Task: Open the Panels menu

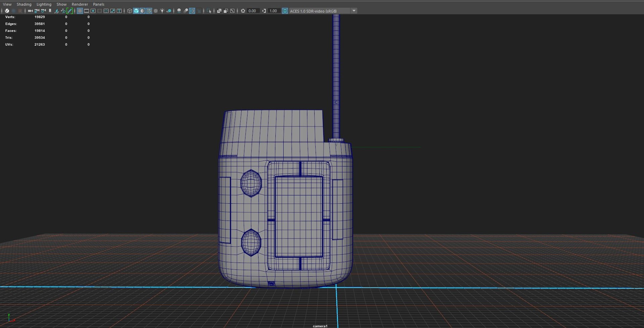Action: (99, 4)
